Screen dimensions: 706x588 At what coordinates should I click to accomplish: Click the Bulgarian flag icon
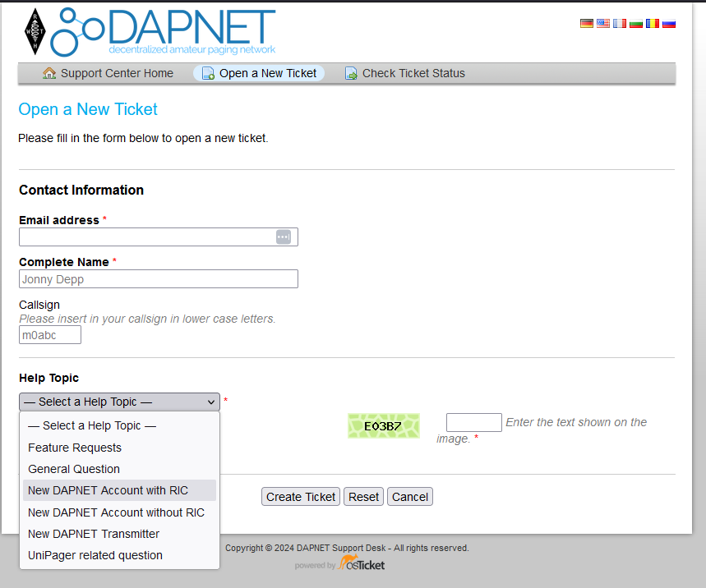(635, 24)
